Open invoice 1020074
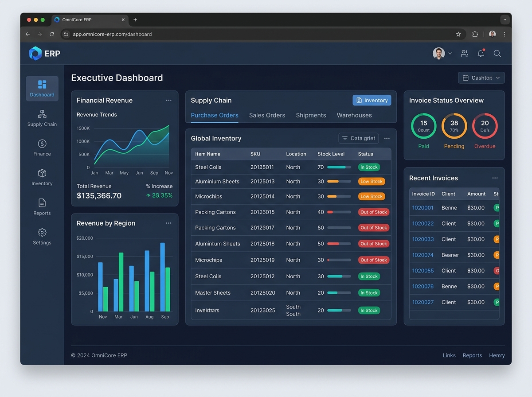The height and width of the screenshot is (397, 532). point(423,255)
